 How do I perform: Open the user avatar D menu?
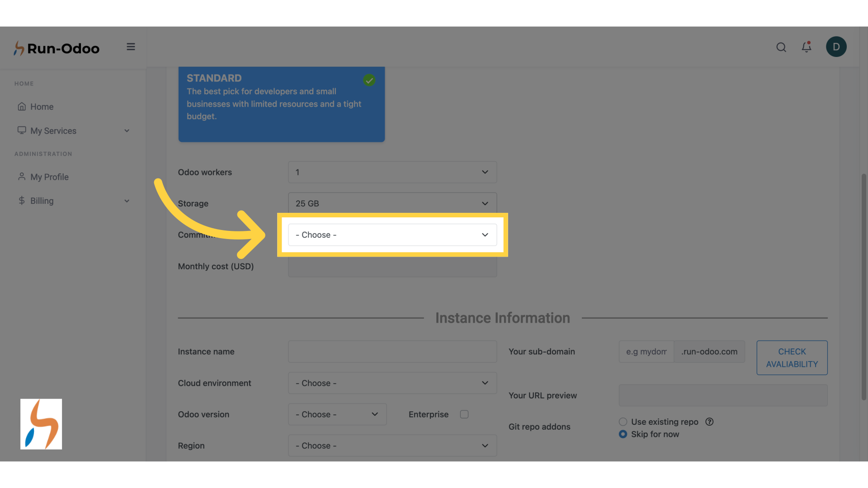pos(836,47)
